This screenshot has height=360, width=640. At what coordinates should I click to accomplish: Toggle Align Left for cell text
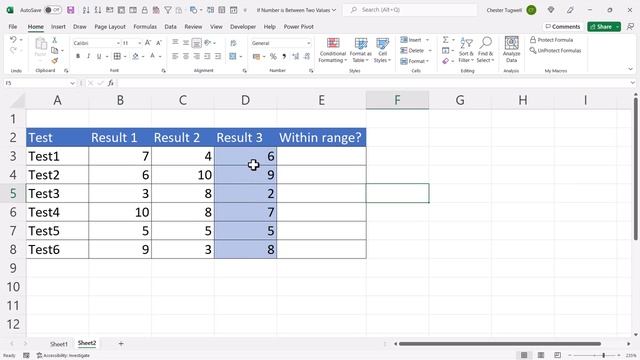pyautogui.click(x=175, y=56)
